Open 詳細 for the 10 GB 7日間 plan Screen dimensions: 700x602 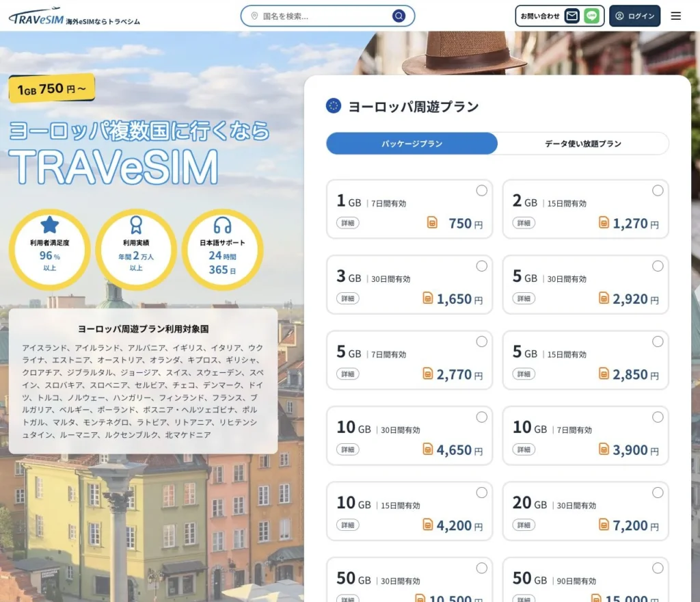point(524,449)
